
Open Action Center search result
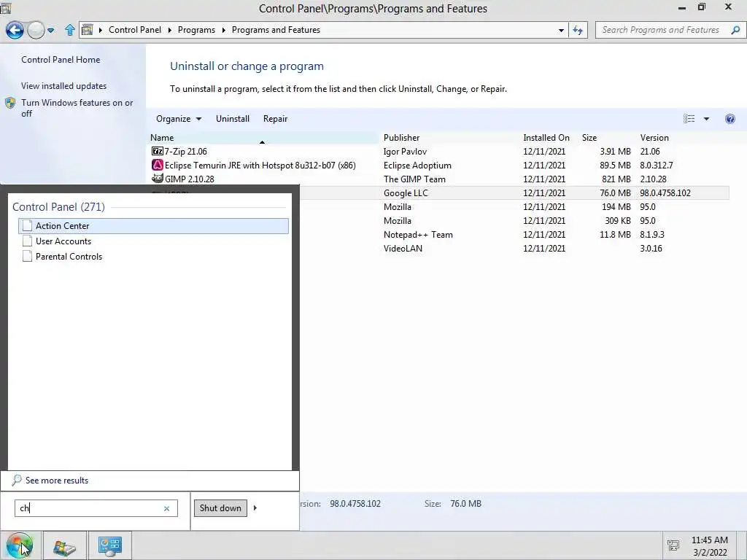coord(153,226)
